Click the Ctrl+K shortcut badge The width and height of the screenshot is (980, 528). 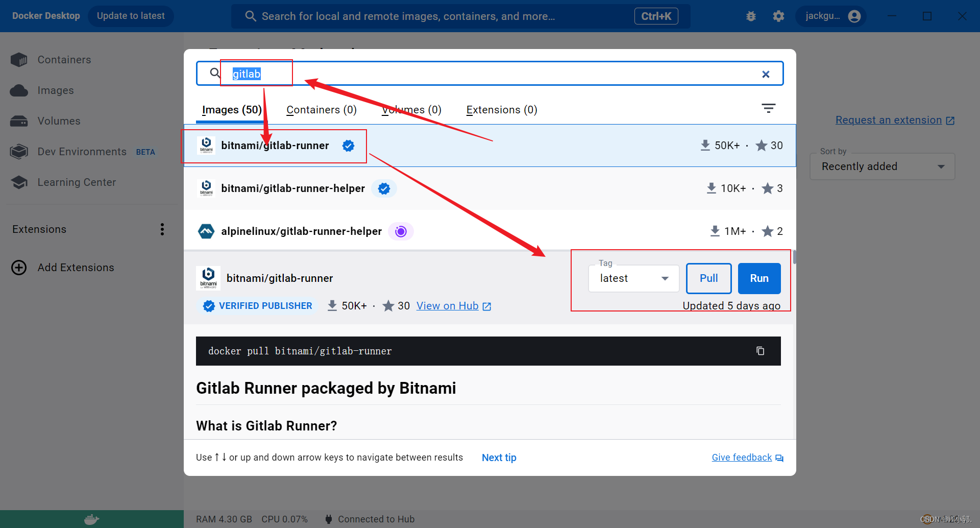(x=656, y=16)
